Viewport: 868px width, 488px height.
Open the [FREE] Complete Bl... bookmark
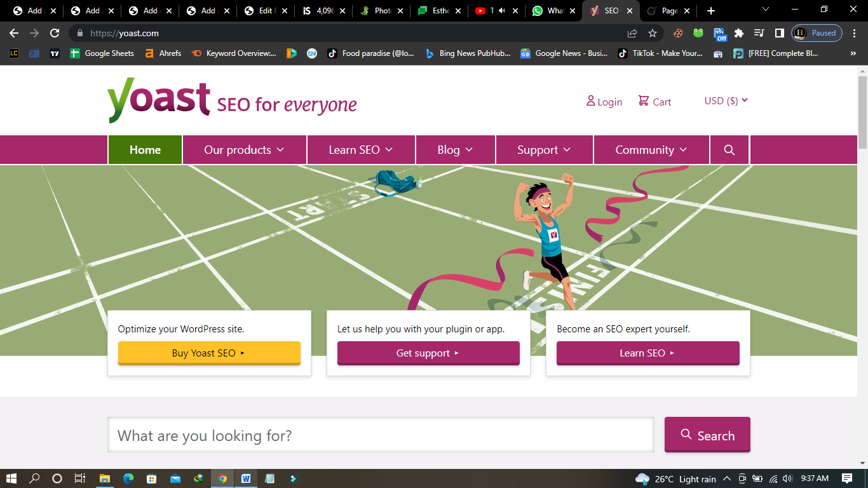pos(776,53)
